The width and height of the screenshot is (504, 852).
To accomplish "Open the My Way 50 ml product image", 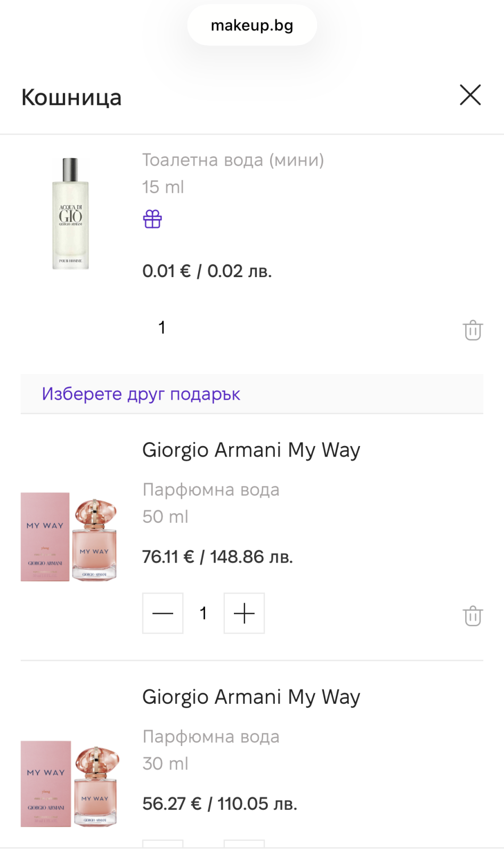I will (69, 537).
